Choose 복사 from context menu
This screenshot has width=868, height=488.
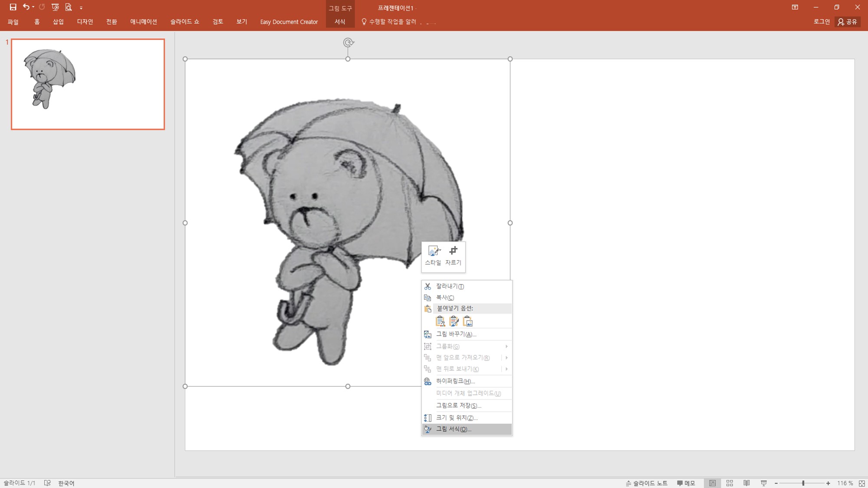click(467, 298)
